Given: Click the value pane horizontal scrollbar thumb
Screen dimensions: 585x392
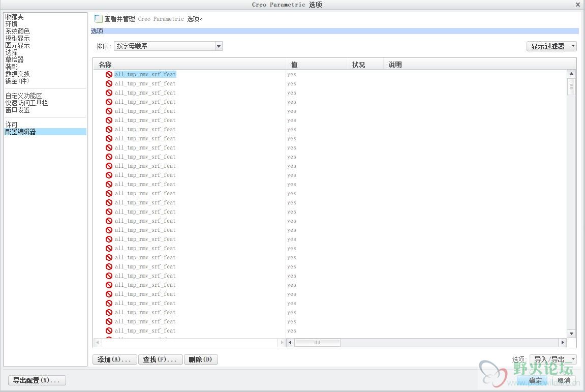Looking at the screenshot, I should click(x=318, y=342).
